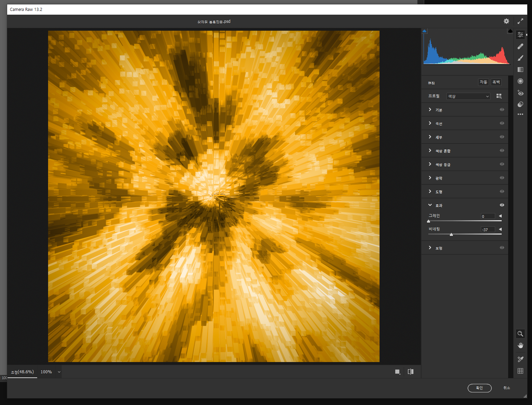
Task: Toggle default settings square icon
Action: (x=398, y=372)
